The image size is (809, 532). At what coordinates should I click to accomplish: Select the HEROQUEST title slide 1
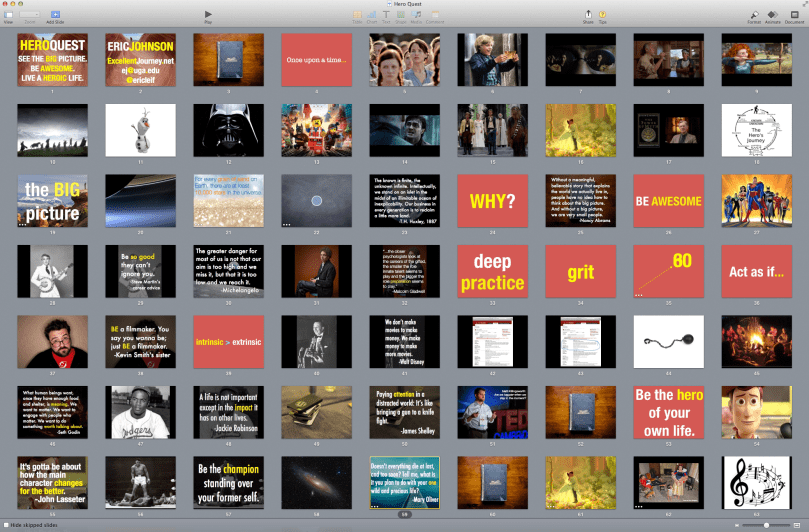click(53, 60)
